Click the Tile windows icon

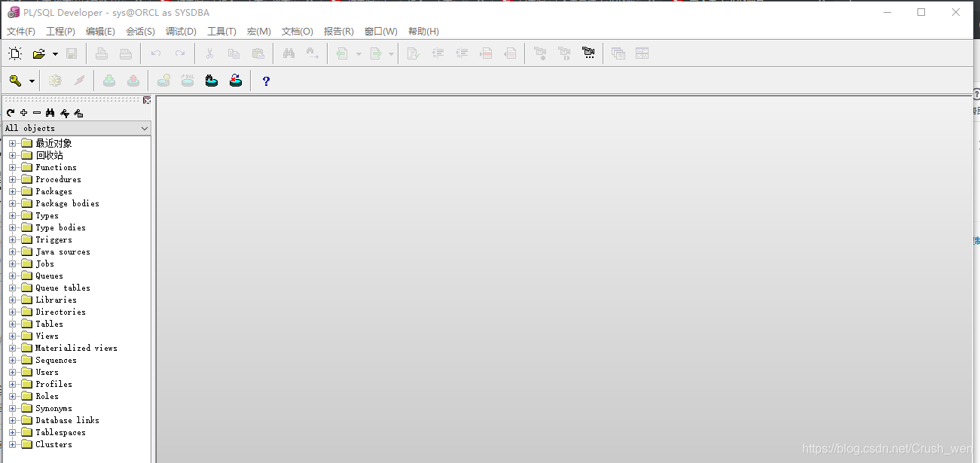coord(643,53)
